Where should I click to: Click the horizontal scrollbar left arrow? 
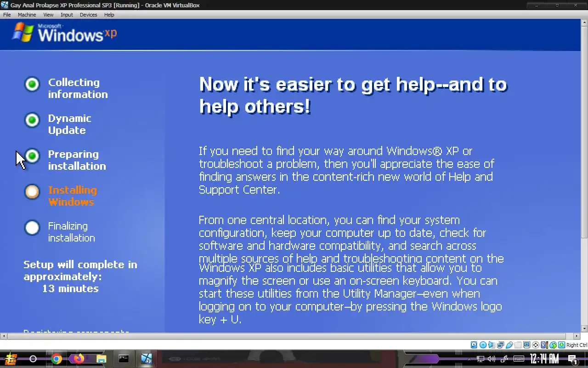[x=3, y=336]
